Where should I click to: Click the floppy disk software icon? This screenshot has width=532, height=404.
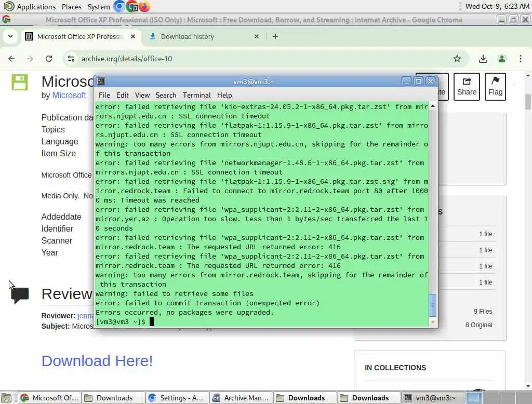(x=20, y=83)
